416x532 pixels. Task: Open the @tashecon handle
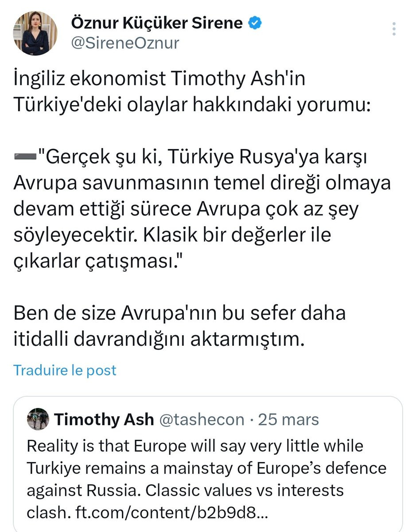[x=201, y=419]
